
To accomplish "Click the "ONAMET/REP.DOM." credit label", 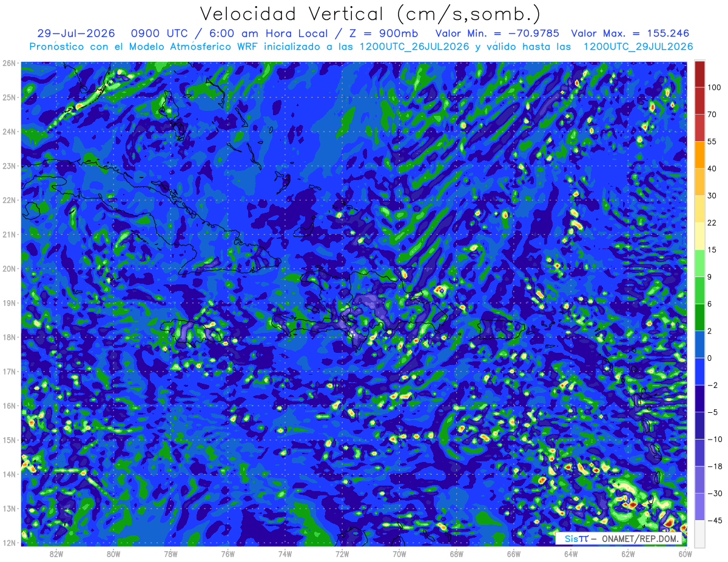I will (x=640, y=538).
